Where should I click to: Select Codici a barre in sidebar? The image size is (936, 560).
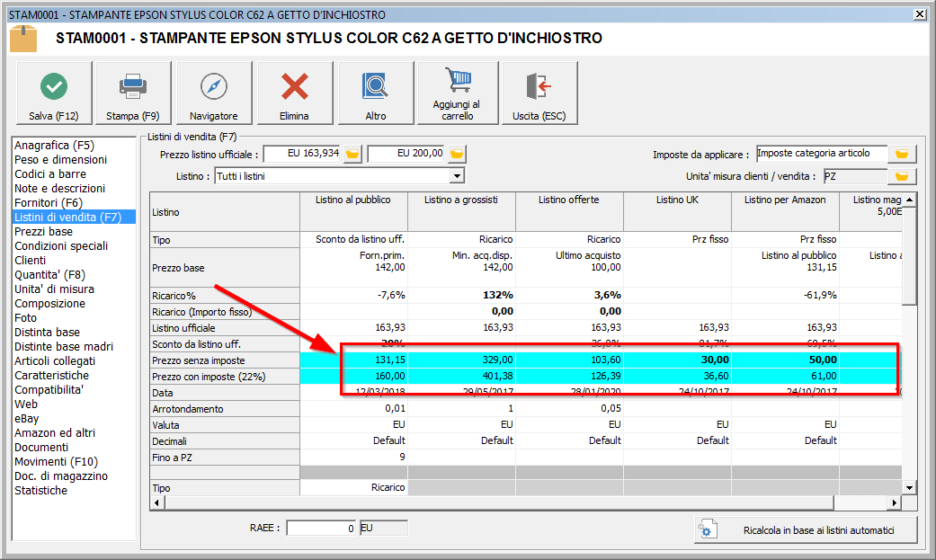[x=50, y=173]
